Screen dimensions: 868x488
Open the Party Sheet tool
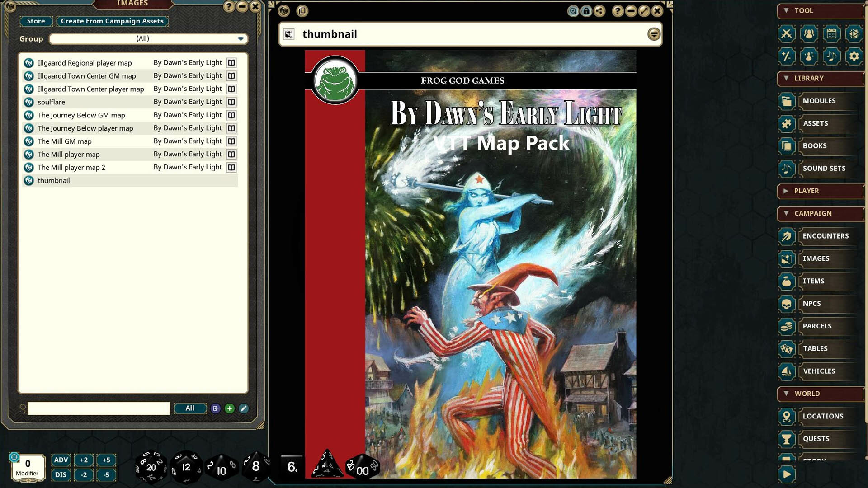pyautogui.click(x=809, y=34)
